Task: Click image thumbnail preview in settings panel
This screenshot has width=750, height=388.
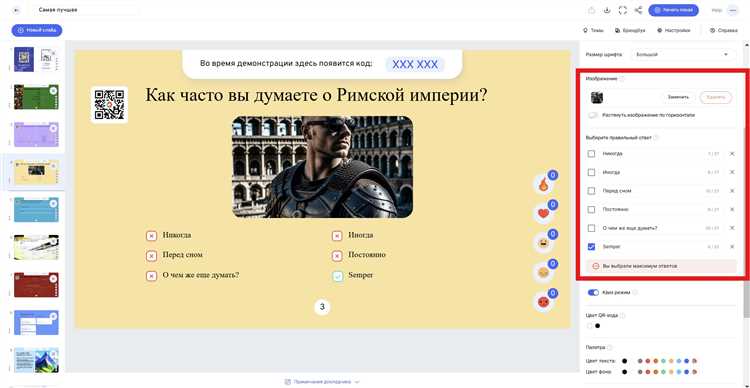Action: coord(596,98)
